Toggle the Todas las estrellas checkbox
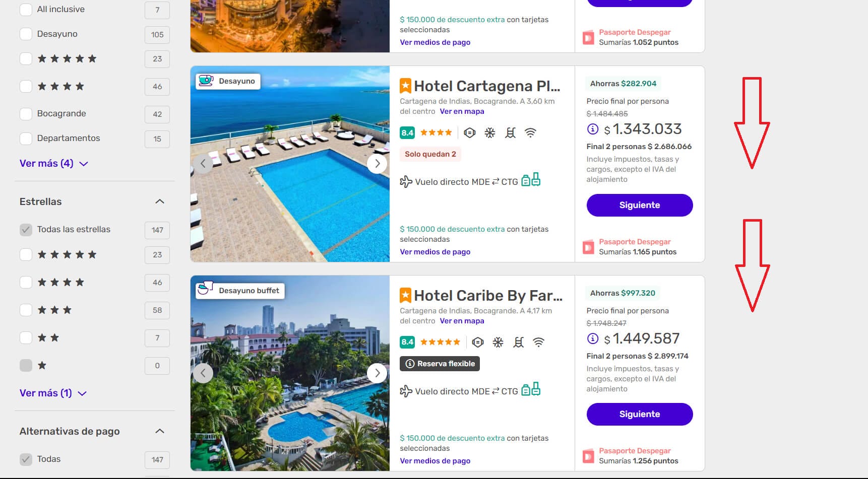The height and width of the screenshot is (479, 868). tap(26, 230)
